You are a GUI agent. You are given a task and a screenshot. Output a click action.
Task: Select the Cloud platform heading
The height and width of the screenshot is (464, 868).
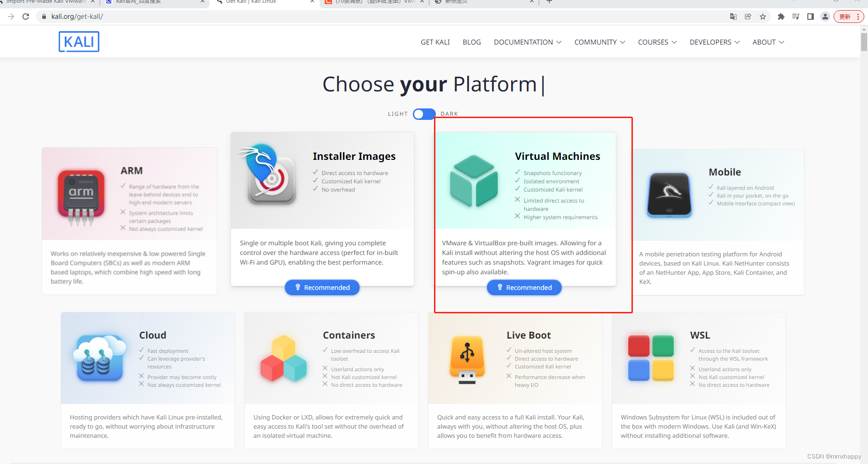(152, 335)
